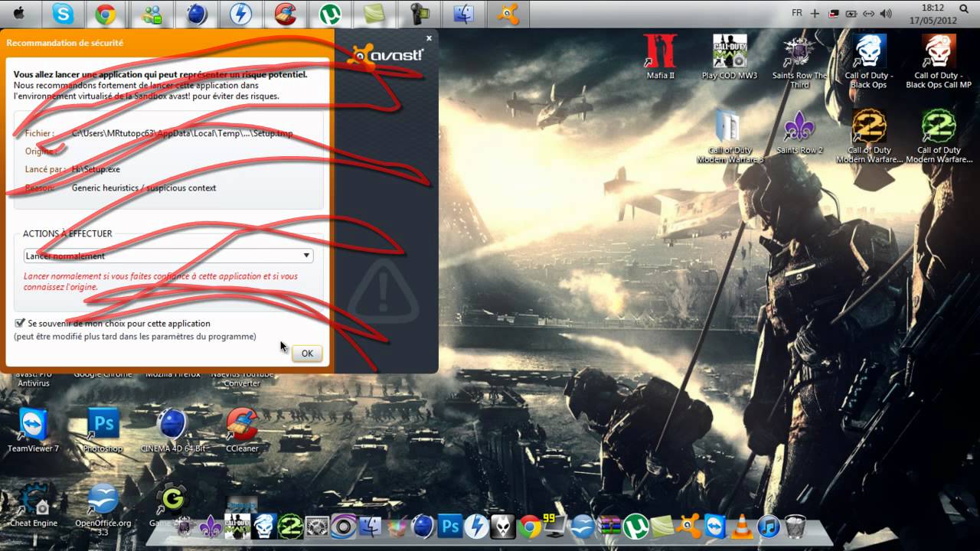
Task: Open Call of Duty Modern Warfare 3 desktop folder
Action: tap(729, 136)
